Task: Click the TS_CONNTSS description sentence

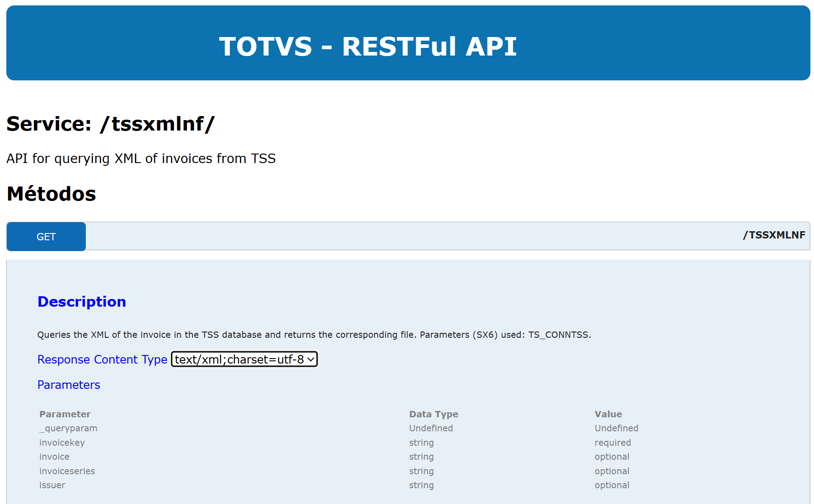Action: coord(314,335)
